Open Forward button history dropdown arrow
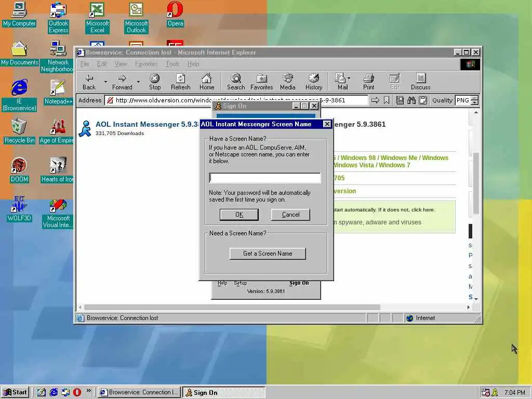Viewport: 532px width, 399px height. pos(138,82)
